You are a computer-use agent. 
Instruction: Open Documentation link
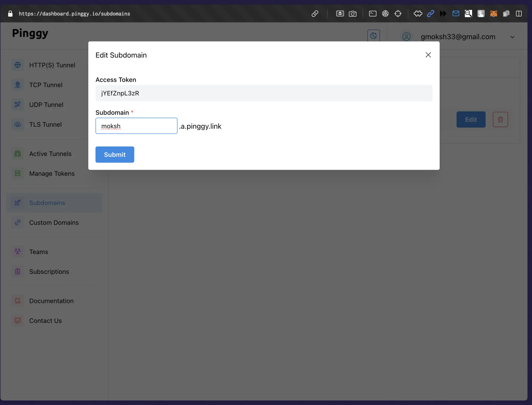coord(54,301)
